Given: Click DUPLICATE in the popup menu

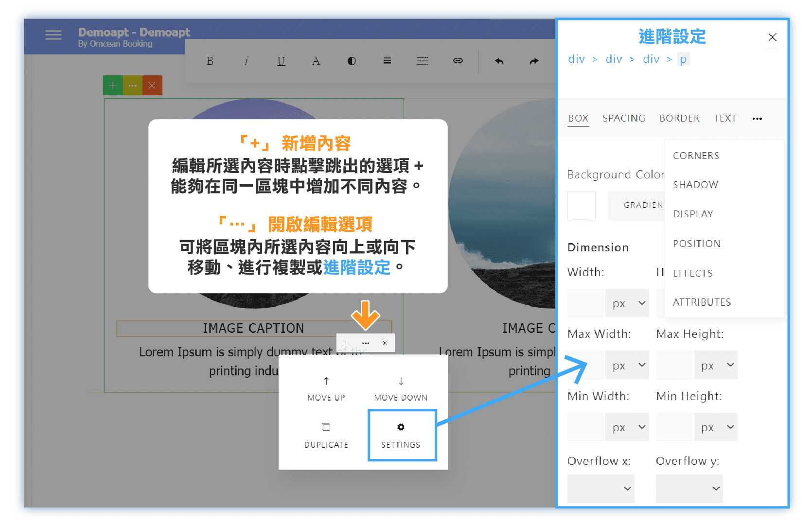Looking at the screenshot, I should (x=326, y=435).
